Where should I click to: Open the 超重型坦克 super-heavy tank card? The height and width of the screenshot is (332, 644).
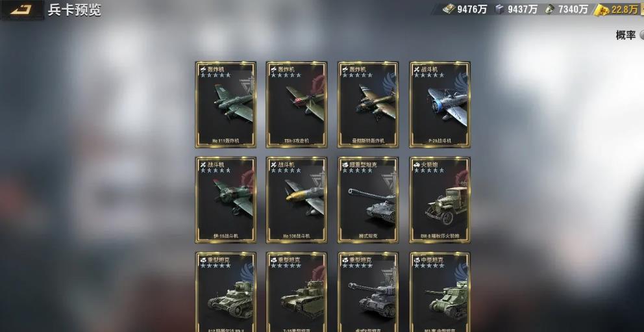point(368,199)
